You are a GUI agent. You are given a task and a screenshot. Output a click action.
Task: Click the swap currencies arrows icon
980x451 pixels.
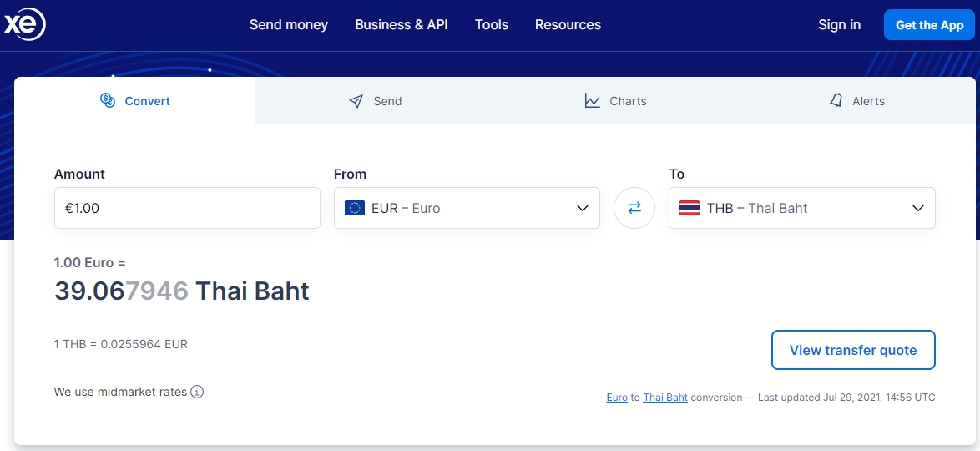point(634,208)
